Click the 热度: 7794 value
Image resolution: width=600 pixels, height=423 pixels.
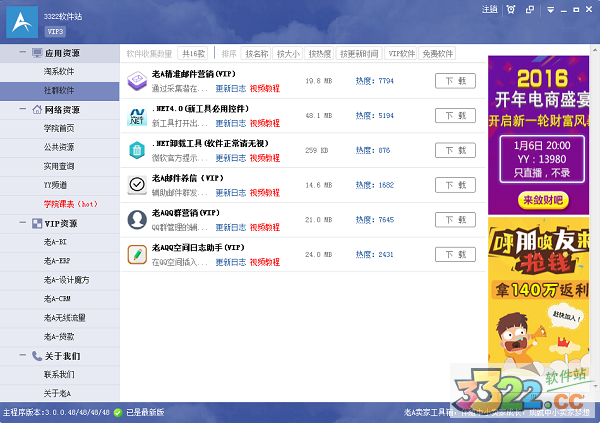pyautogui.click(x=375, y=81)
